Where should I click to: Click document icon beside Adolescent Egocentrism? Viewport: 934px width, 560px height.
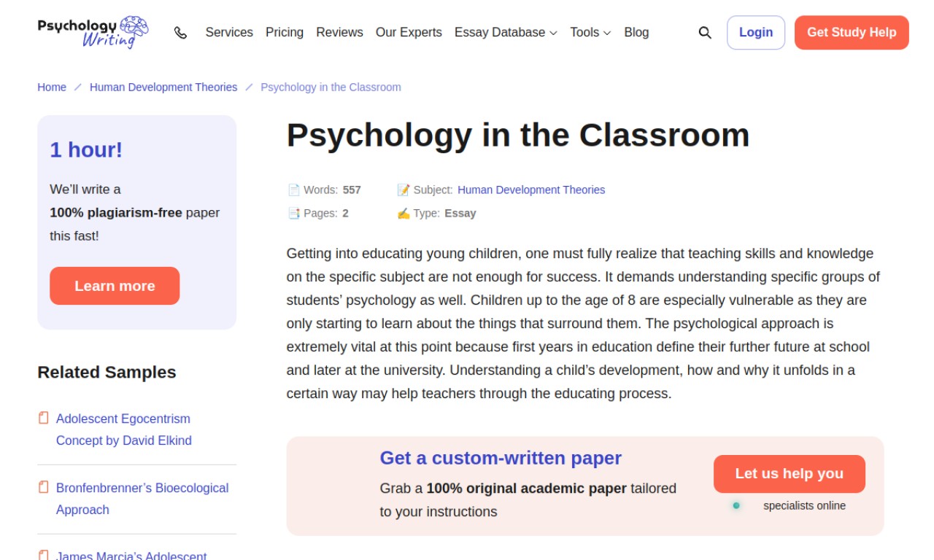pos(44,418)
